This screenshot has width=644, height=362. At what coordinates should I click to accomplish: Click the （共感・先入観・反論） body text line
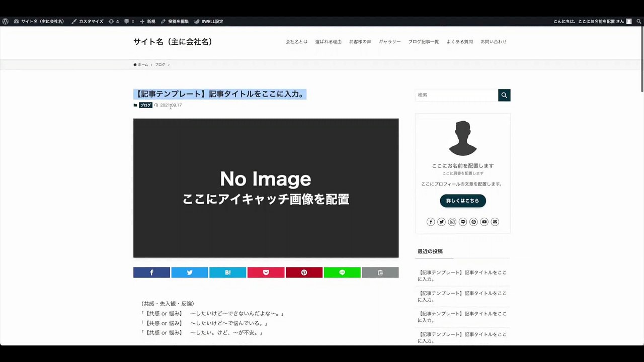[168, 304]
